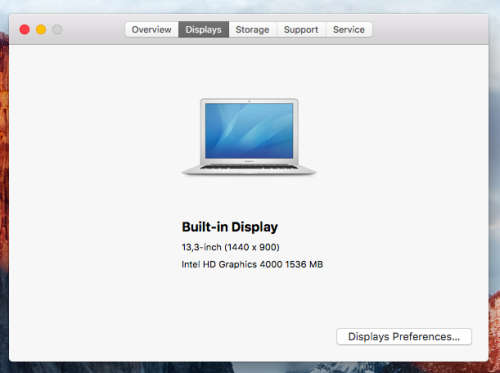Click the Intel HD Graphics 4000 1536 MB text
This screenshot has width=500, height=373.
coord(252,264)
